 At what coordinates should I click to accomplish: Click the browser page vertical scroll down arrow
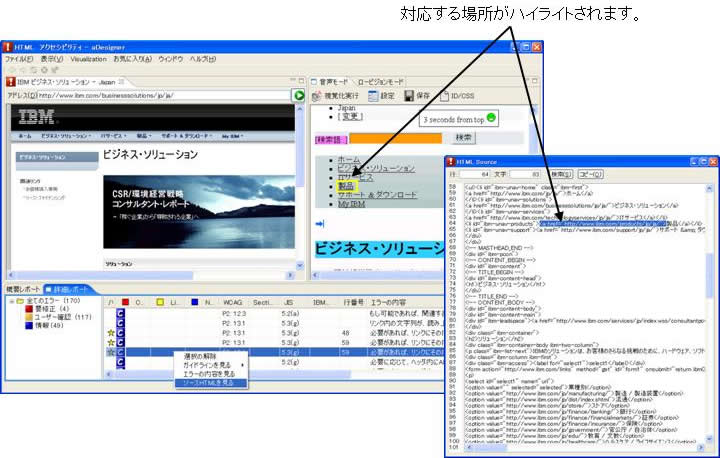pyautogui.click(x=300, y=266)
